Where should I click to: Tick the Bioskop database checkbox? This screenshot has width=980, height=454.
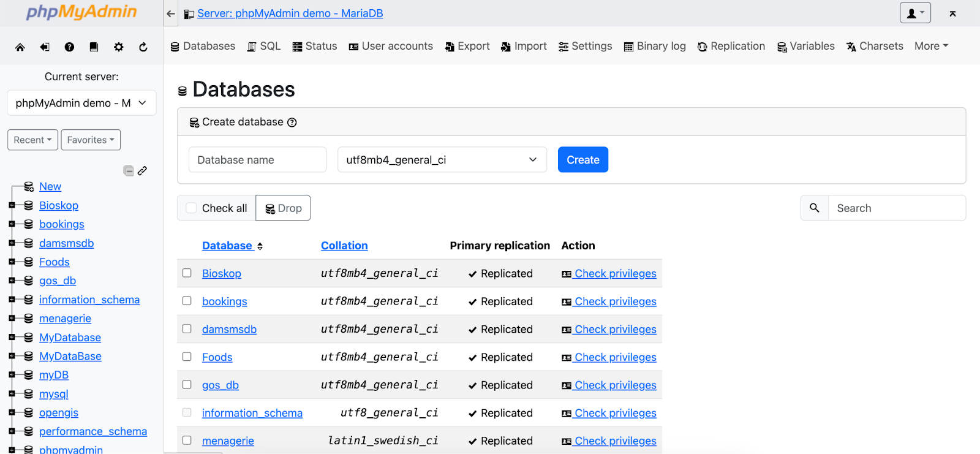[187, 273]
